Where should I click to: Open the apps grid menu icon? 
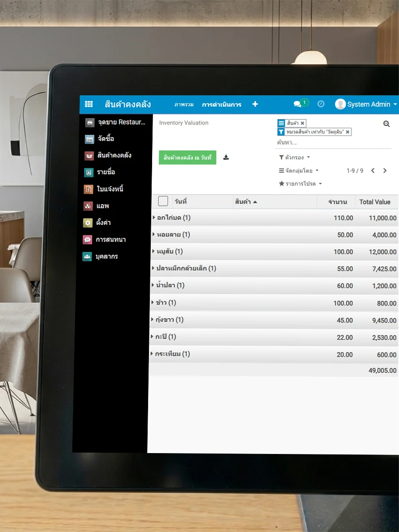point(89,104)
